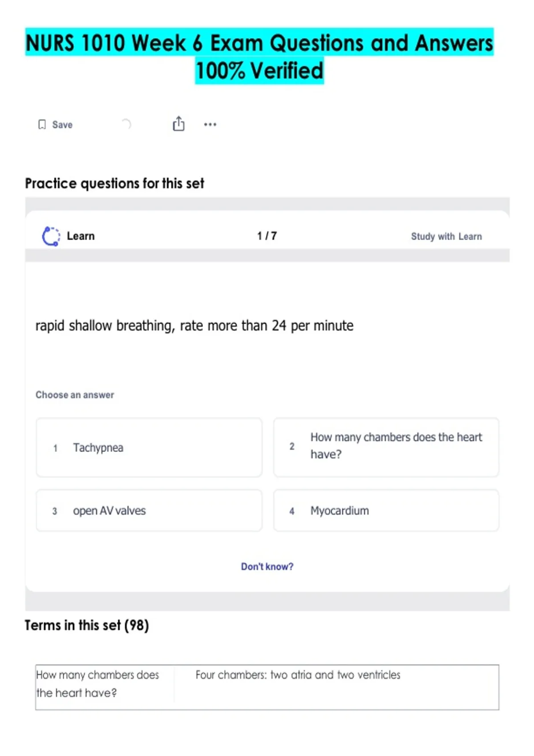This screenshot has width=534, height=756.
Task: Click the highlighted NURS 1010 exam title
Action: pos(259,56)
